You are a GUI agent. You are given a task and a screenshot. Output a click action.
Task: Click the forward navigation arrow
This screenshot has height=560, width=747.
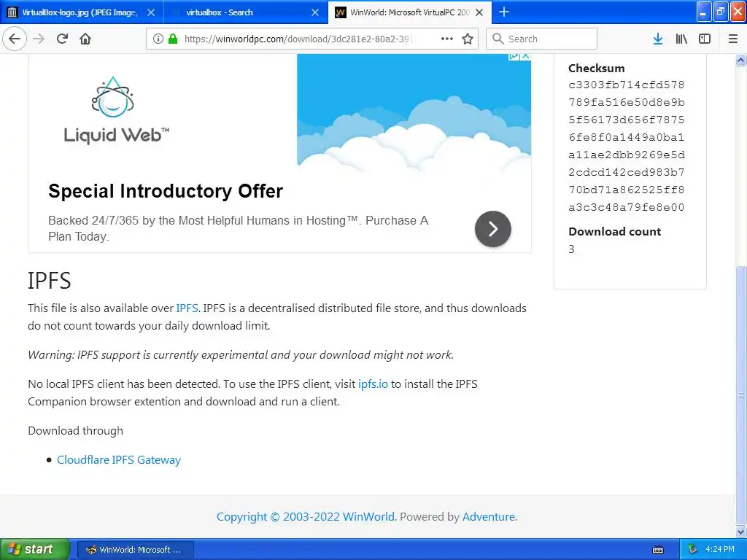[x=39, y=39]
